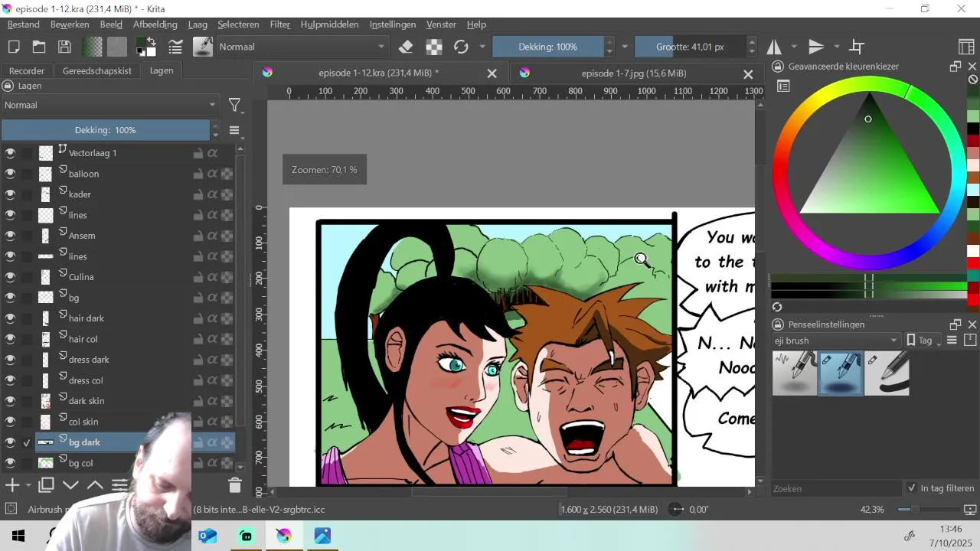The height and width of the screenshot is (551, 980).
Task: Activate horizontal mirror tool
Action: [x=775, y=47]
